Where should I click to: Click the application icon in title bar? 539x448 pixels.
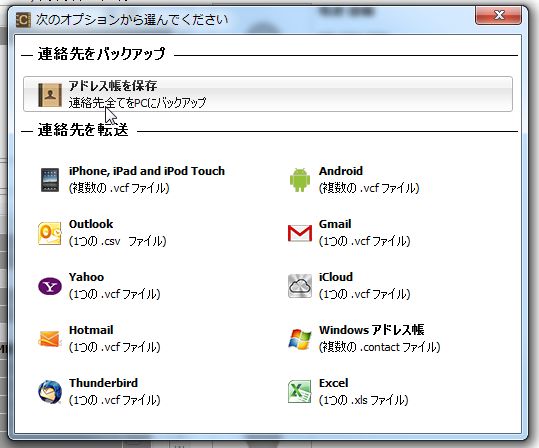coord(23,20)
